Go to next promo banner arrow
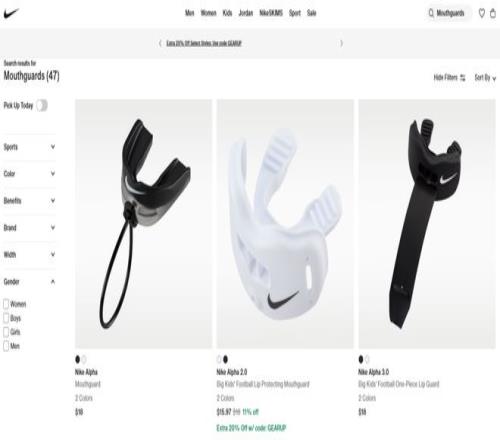500x440 pixels. pyautogui.click(x=341, y=43)
